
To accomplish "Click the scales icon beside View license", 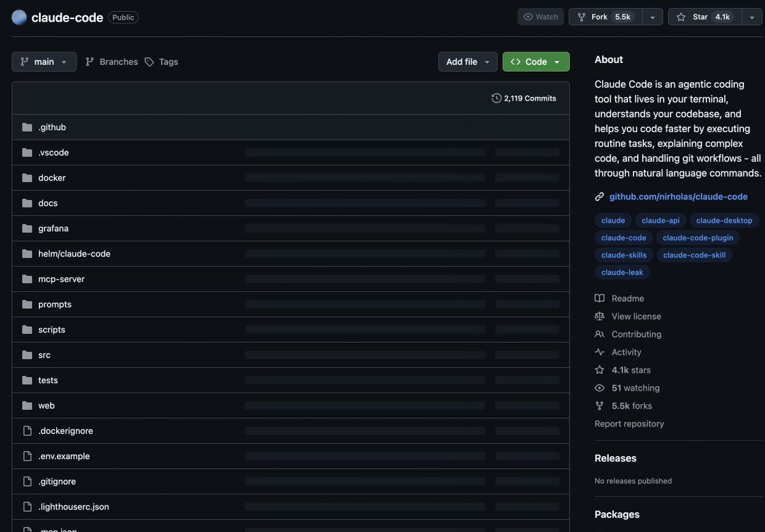I will (599, 317).
